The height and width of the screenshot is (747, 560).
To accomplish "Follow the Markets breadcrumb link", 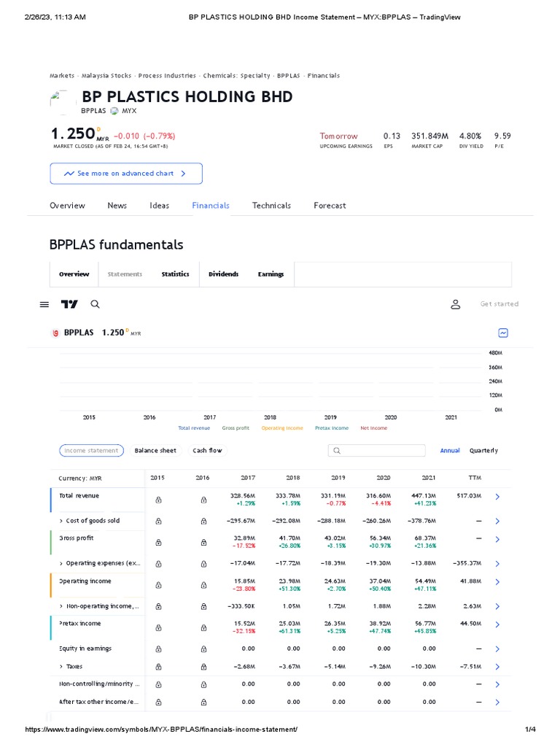I will point(62,76).
